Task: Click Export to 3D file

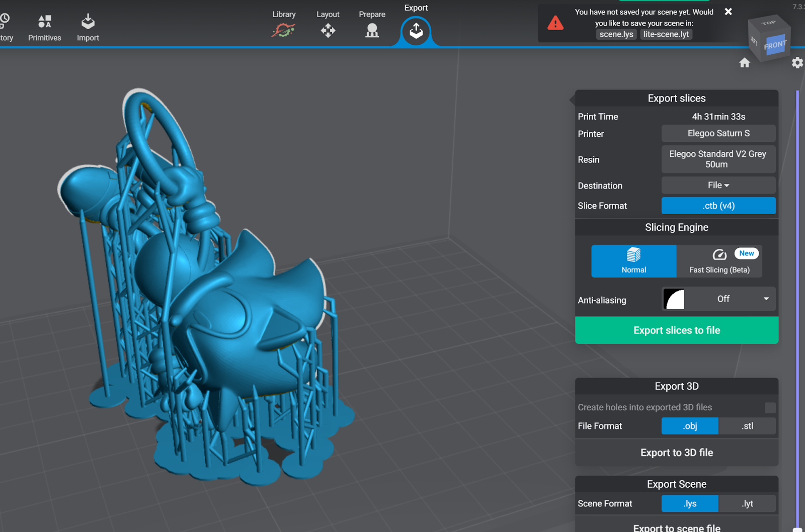Action: 677,453
